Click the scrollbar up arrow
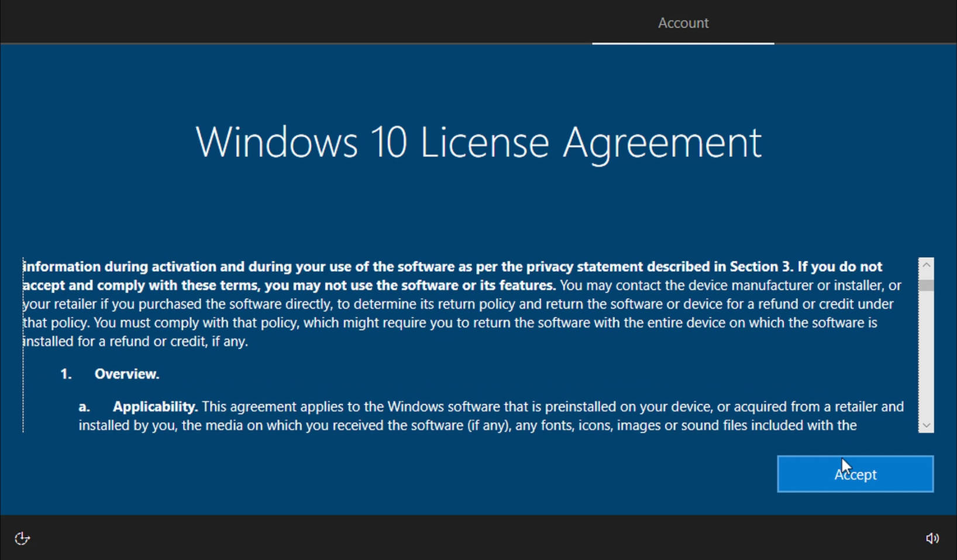Image resolution: width=957 pixels, height=560 pixels. click(x=926, y=265)
